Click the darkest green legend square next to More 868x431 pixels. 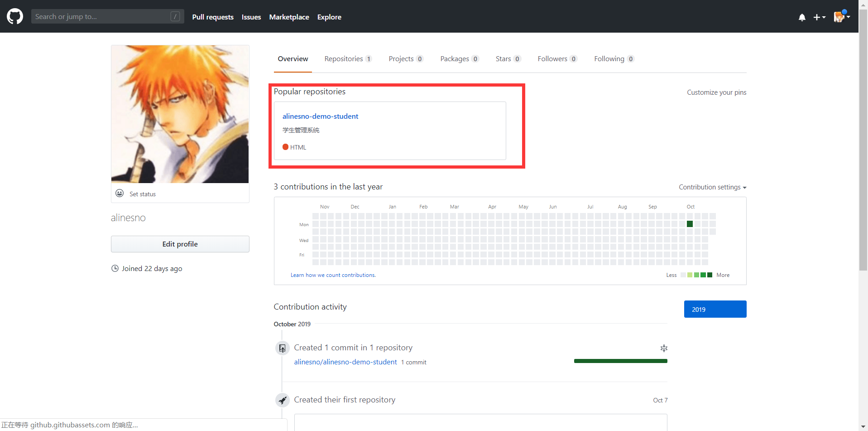[x=710, y=275]
